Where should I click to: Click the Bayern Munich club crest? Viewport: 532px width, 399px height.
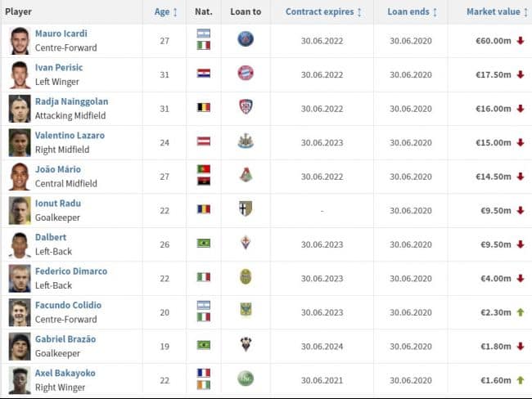[x=246, y=73]
